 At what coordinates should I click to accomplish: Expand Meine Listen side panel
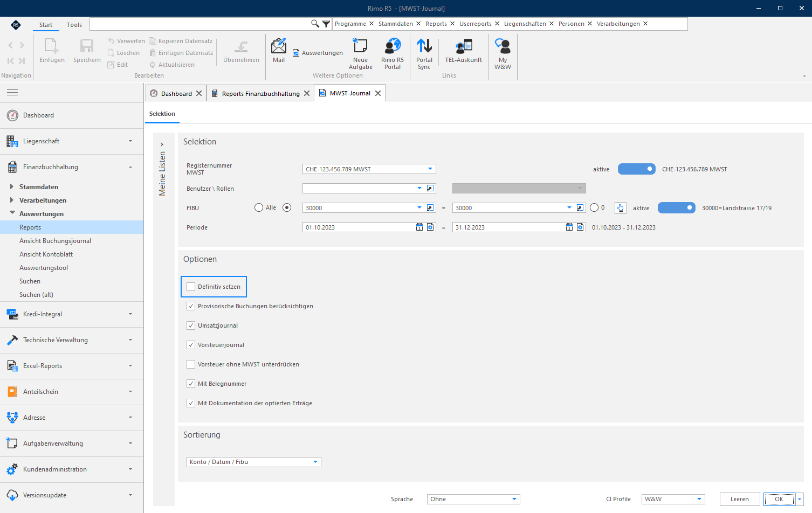click(162, 144)
